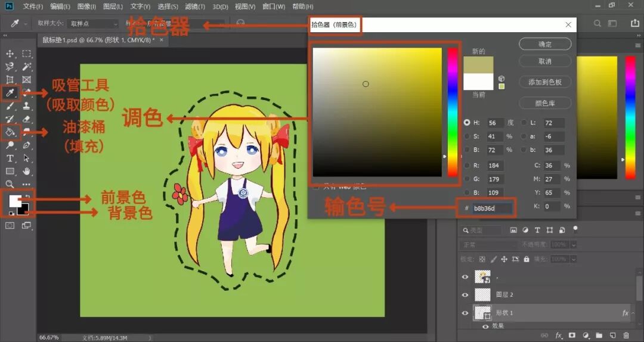Reset default foreground and background colors
The image size is (644, 342).
(11, 213)
